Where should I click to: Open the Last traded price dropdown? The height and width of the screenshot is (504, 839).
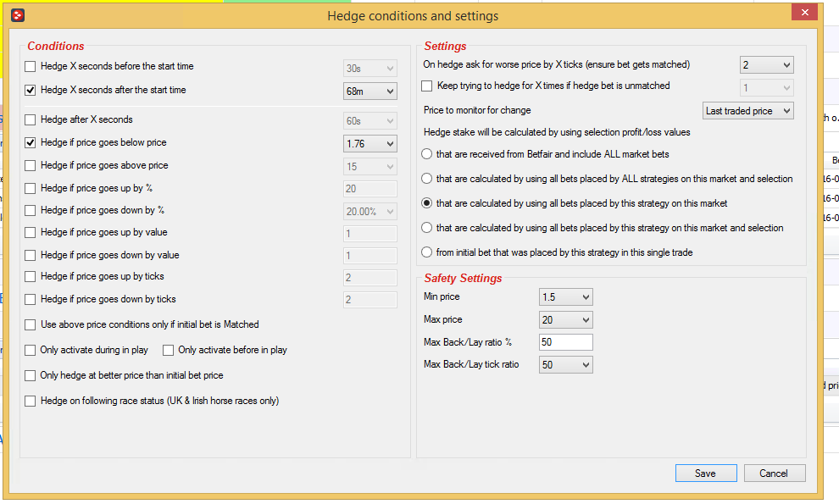pos(748,111)
